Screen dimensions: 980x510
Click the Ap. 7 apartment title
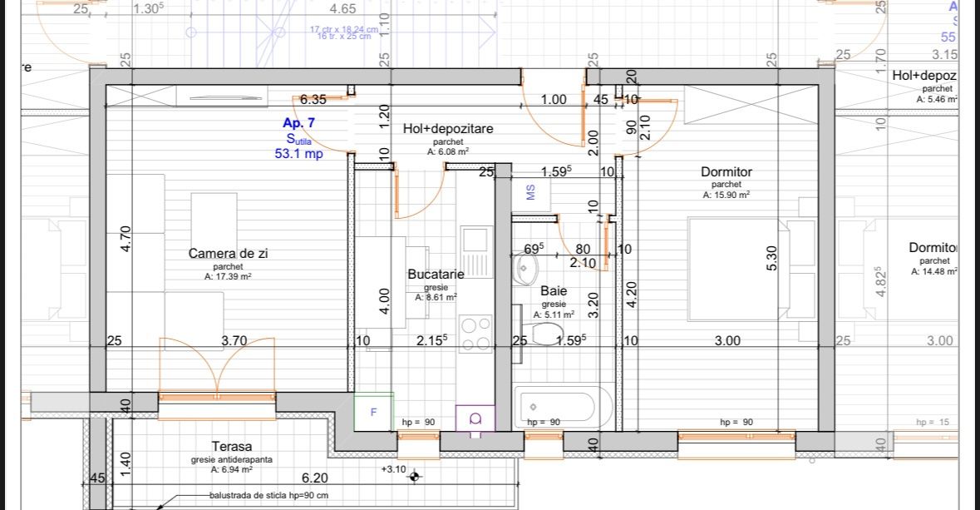coord(298,122)
